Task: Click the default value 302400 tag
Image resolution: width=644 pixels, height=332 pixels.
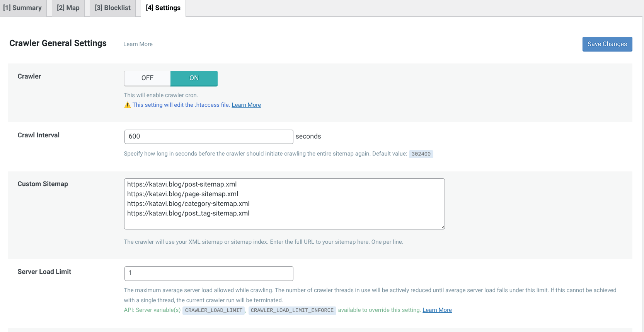Action: 421,154
